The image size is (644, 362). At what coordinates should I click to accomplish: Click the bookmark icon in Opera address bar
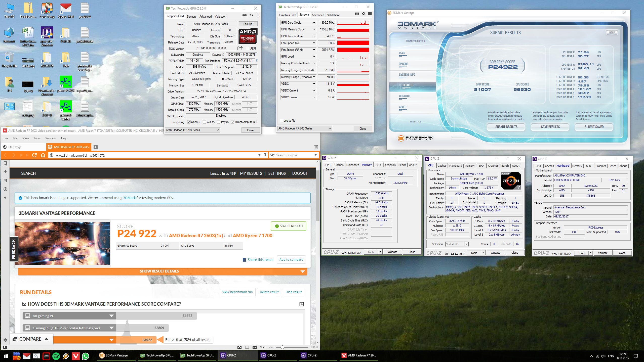click(x=265, y=155)
